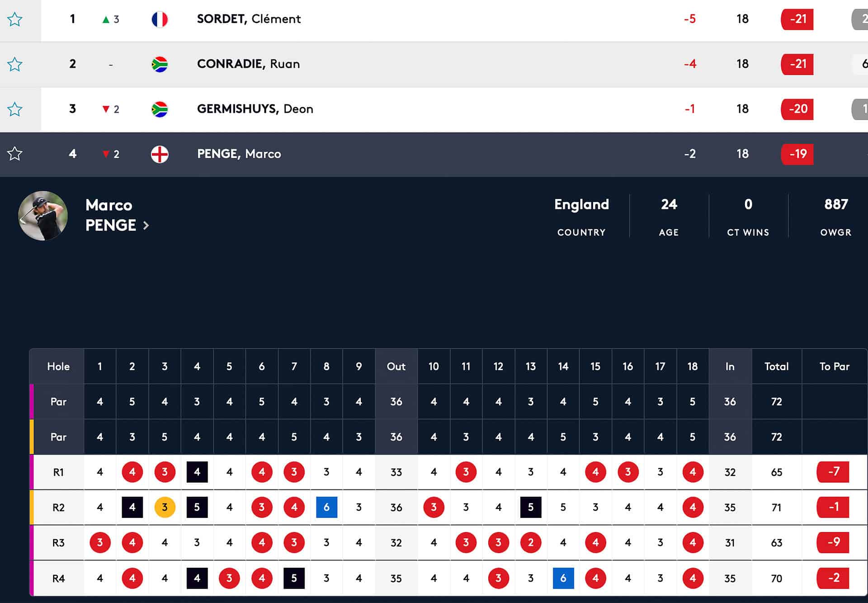The image size is (868, 603).
Task: Favorite Clément Sordet with the star
Action: [15, 19]
